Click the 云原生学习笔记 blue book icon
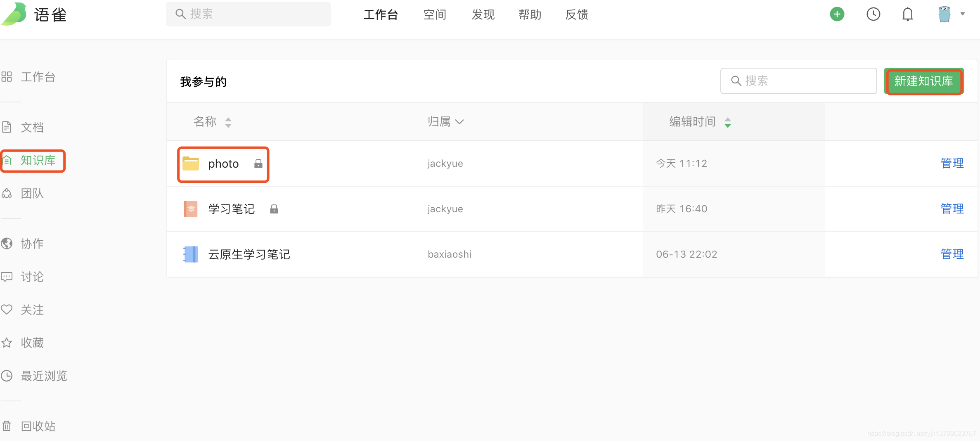The width and height of the screenshot is (980, 441). click(191, 254)
